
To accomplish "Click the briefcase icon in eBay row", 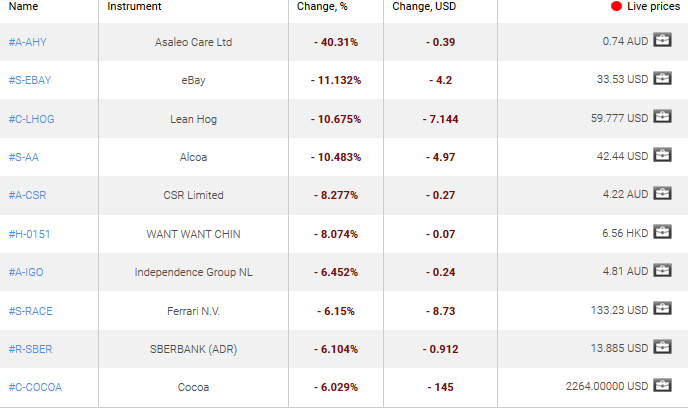I will (662, 79).
